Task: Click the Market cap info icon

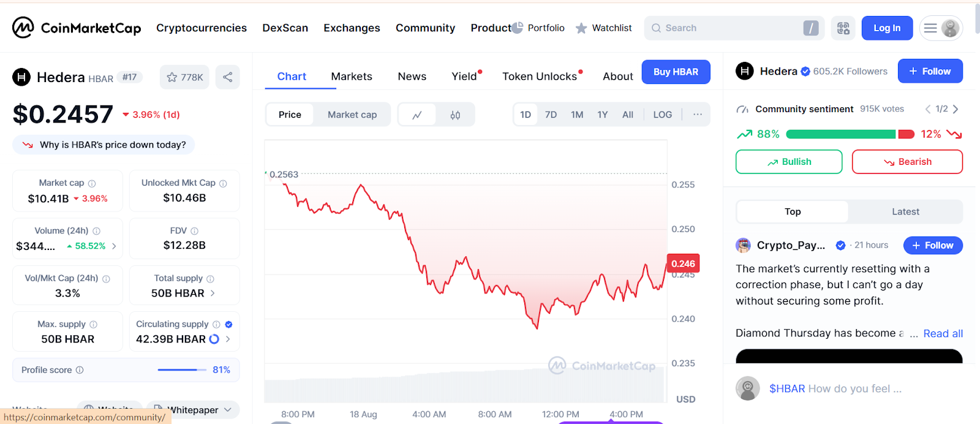Action: click(92, 183)
